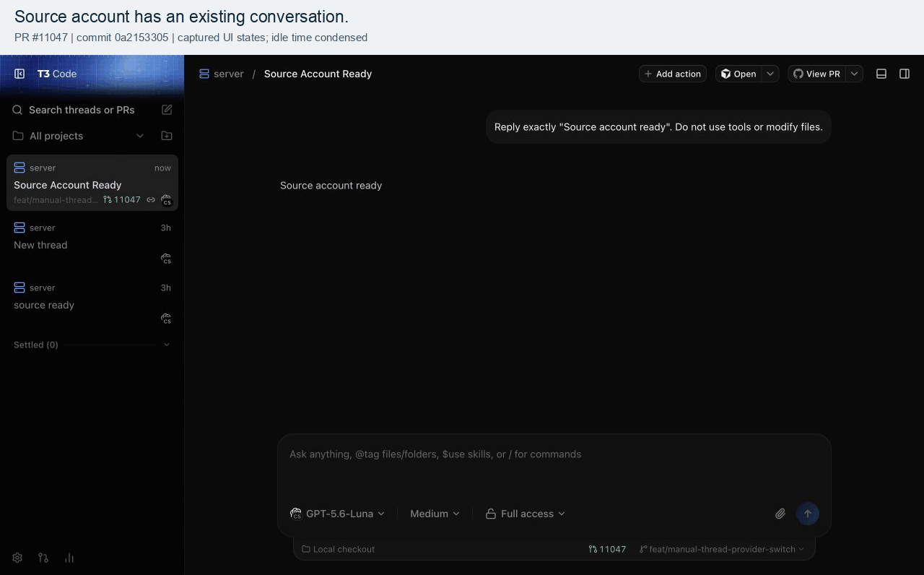Toggle the Full access permission selector
The width and height of the screenshot is (924, 575).
pos(525,514)
